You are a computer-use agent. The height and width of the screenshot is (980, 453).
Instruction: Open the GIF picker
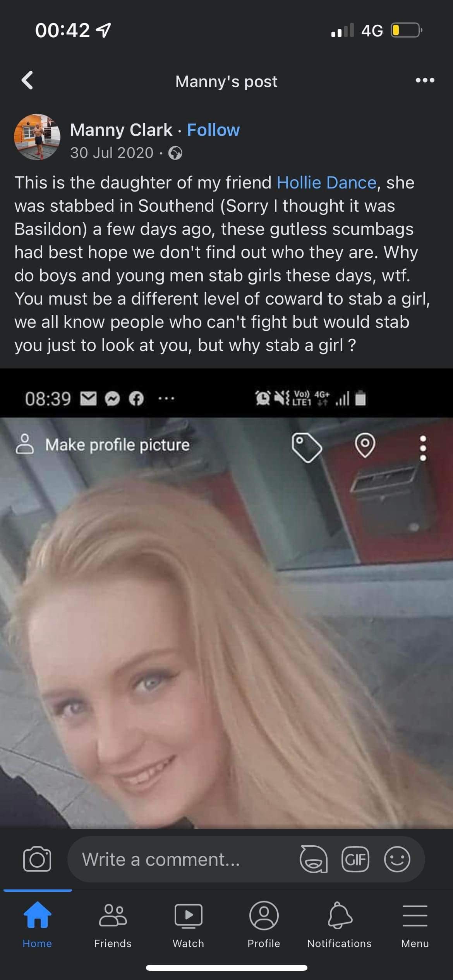pyautogui.click(x=355, y=859)
